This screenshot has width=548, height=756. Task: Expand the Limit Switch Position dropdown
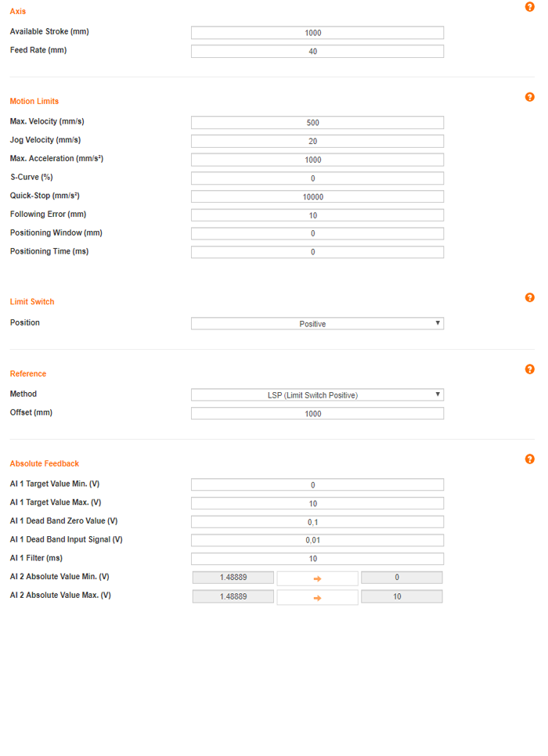tap(317, 323)
